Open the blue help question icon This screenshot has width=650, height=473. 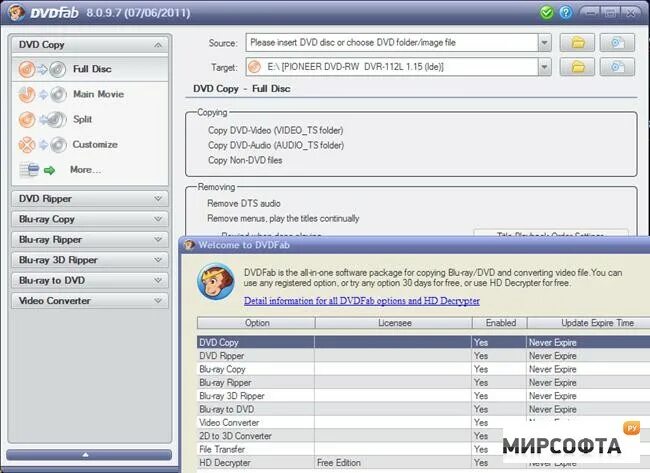pyautogui.click(x=565, y=12)
